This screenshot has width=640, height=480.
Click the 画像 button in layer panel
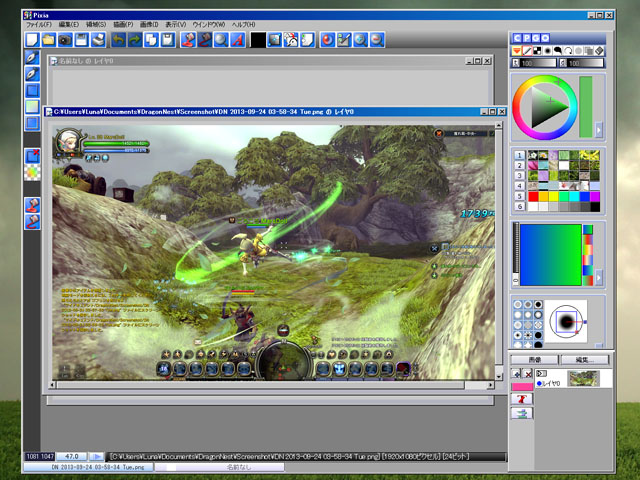tap(535, 360)
